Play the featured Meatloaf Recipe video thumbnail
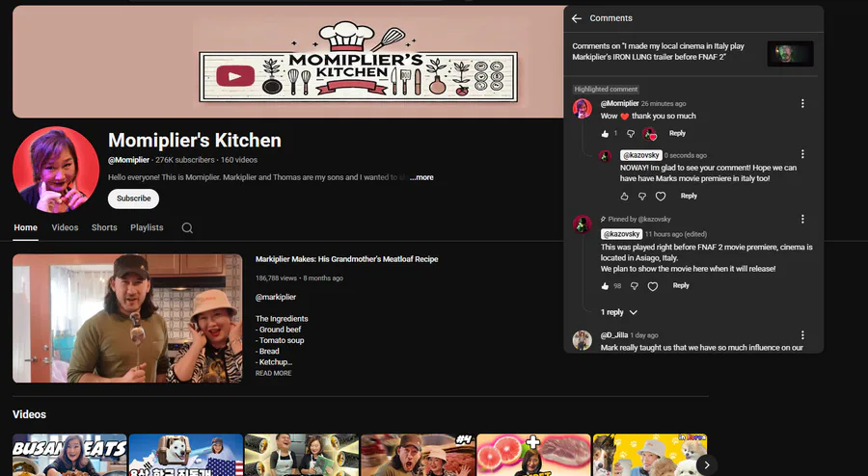 127,318
